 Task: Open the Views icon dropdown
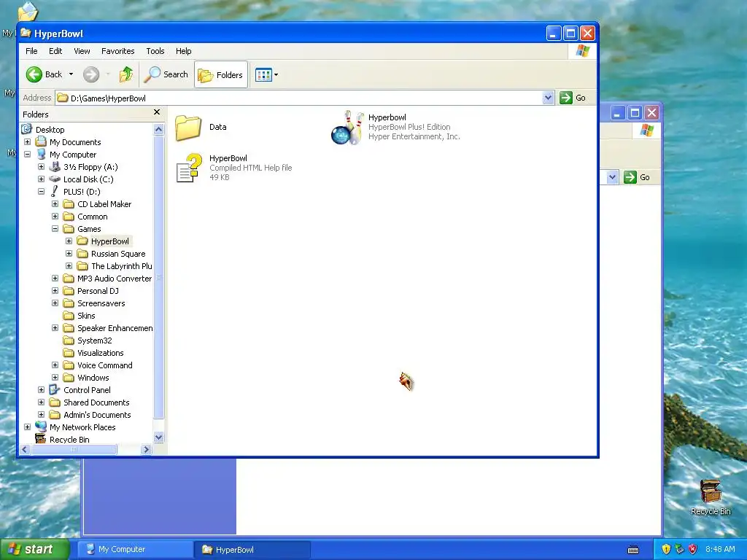(266, 75)
